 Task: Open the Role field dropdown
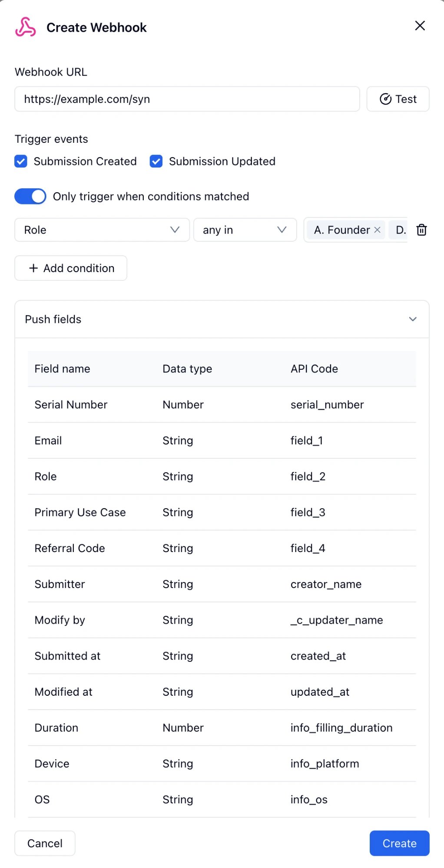pos(102,230)
